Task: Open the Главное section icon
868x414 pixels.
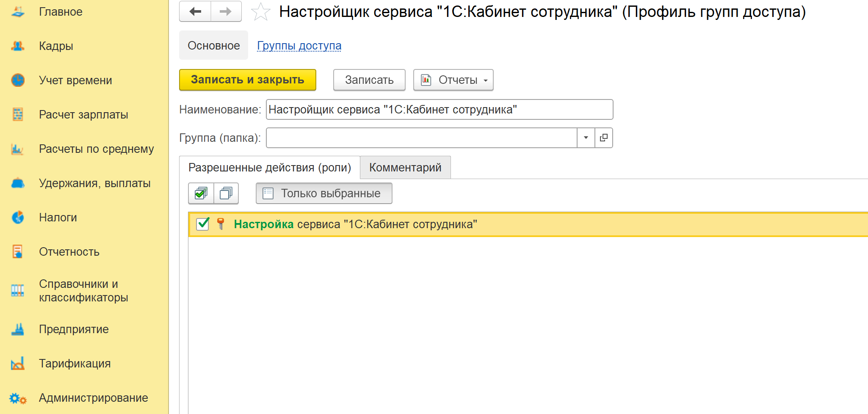Action: 18,12
